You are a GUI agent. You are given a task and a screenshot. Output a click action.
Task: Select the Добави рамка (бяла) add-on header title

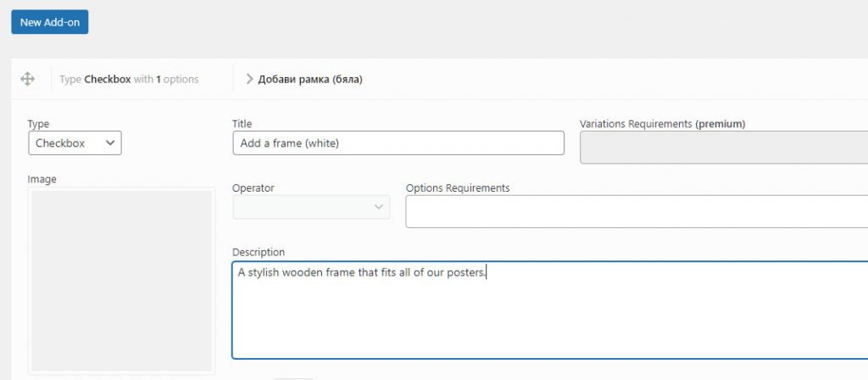[x=310, y=79]
